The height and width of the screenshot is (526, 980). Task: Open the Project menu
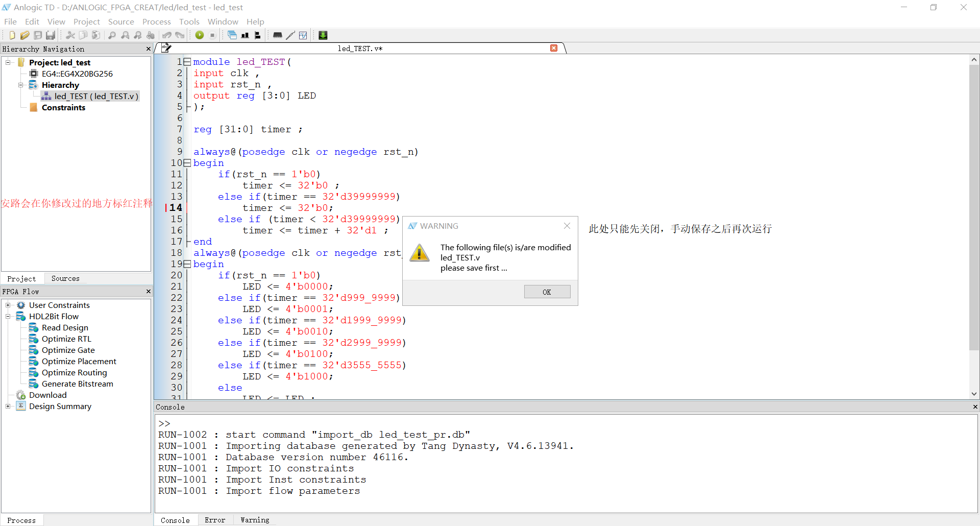click(87, 21)
